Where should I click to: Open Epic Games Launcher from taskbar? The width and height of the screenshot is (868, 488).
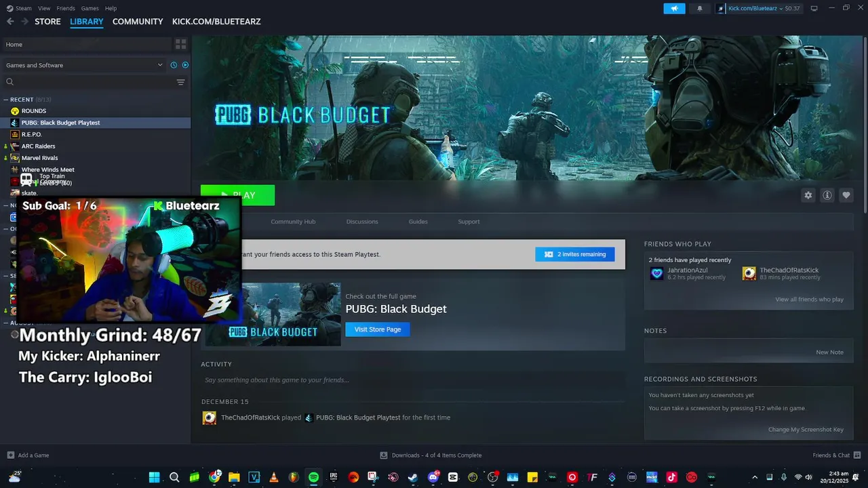click(x=334, y=477)
